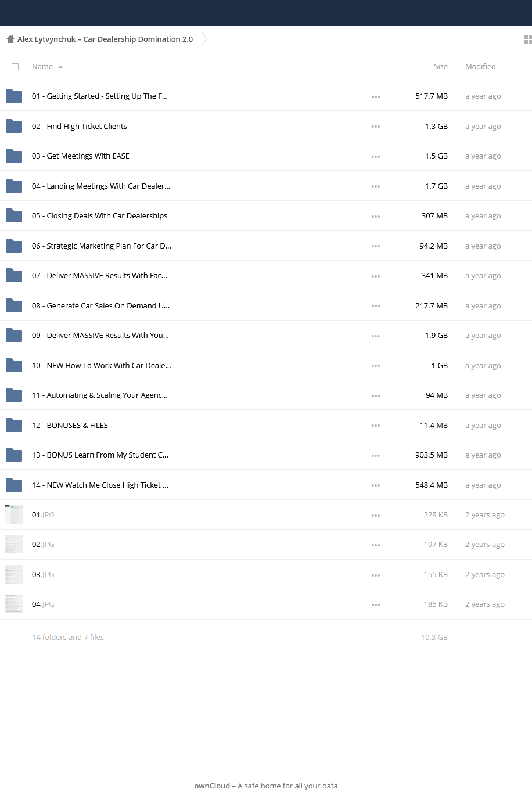Open 02 - Find High Ticket Clients folder name
532x803 pixels.
pyautogui.click(x=80, y=126)
